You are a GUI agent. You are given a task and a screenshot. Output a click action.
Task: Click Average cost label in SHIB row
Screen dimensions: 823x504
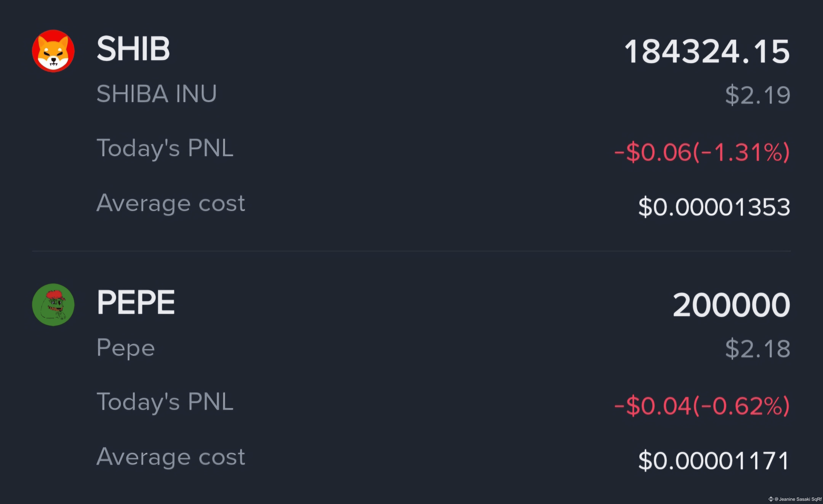(171, 203)
